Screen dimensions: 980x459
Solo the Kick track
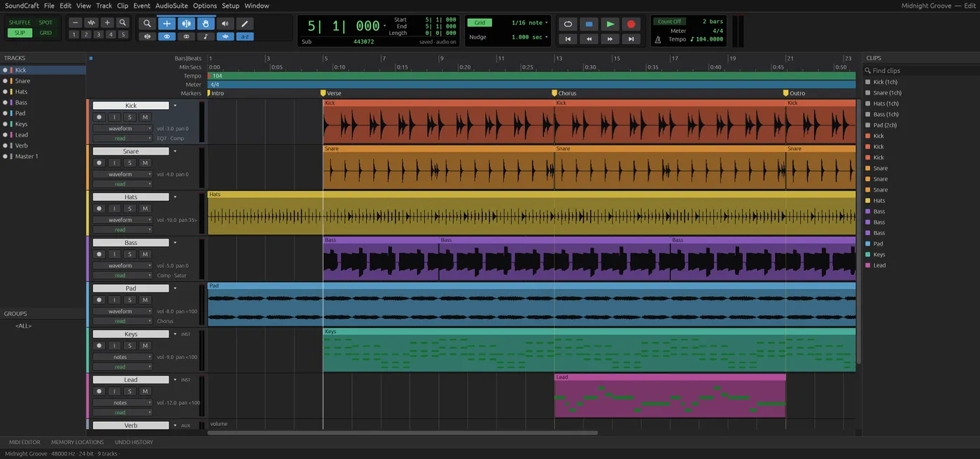coord(129,118)
